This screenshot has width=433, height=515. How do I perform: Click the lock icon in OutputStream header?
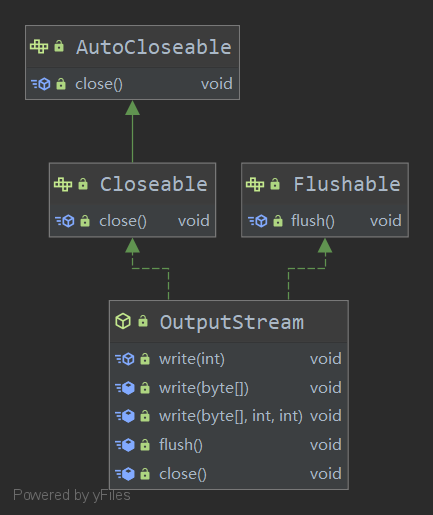pos(143,321)
